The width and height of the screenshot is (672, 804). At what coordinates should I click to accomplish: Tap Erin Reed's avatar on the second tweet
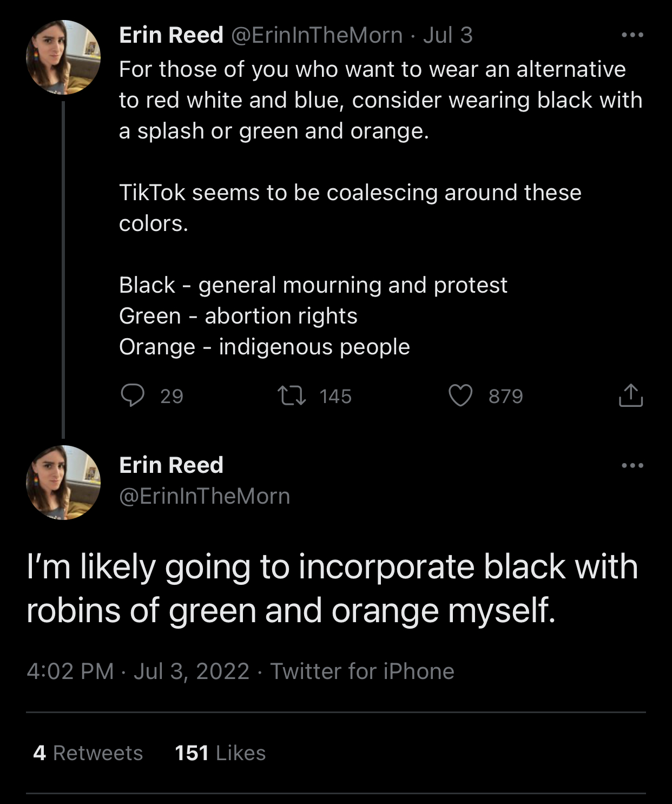[63, 483]
